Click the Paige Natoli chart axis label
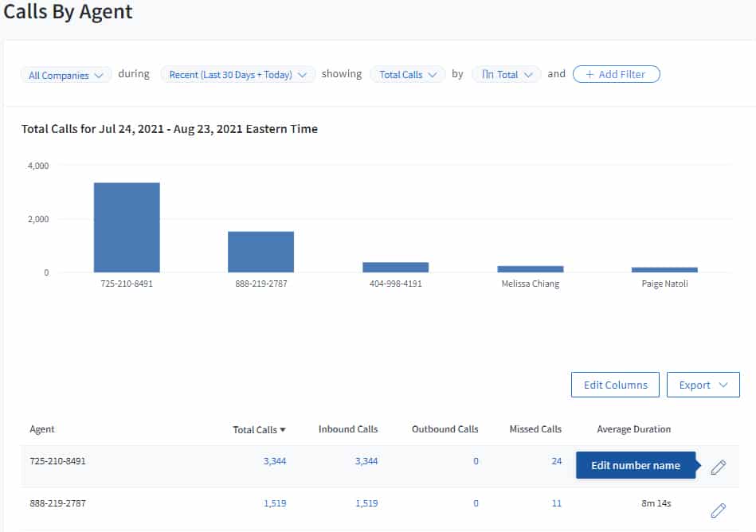756x532 pixels. [664, 284]
